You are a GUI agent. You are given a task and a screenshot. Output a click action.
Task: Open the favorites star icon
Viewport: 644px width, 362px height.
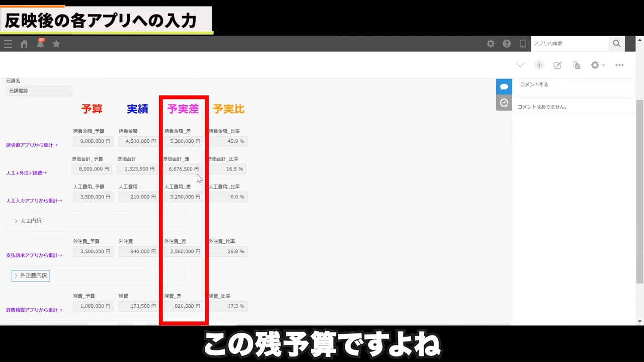56,44
